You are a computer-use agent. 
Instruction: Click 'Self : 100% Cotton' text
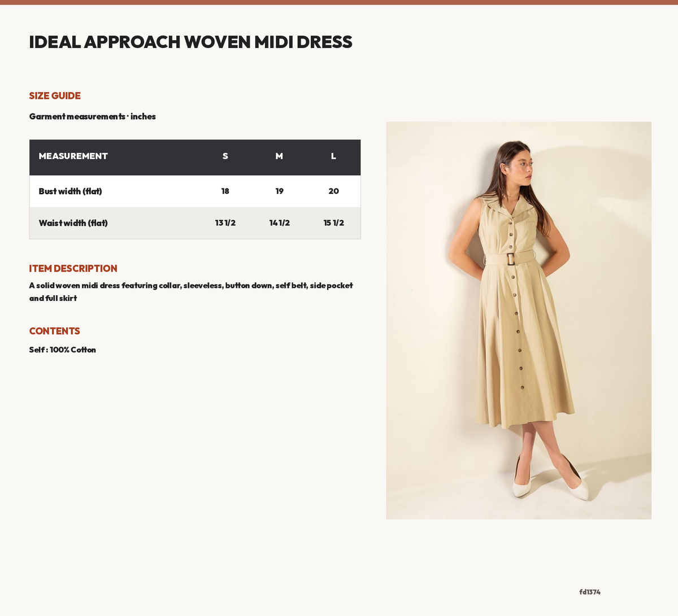coord(62,350)
